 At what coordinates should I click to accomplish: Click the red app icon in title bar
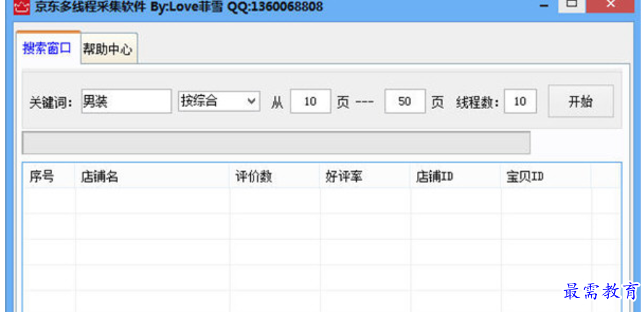[x=22, y=7]
